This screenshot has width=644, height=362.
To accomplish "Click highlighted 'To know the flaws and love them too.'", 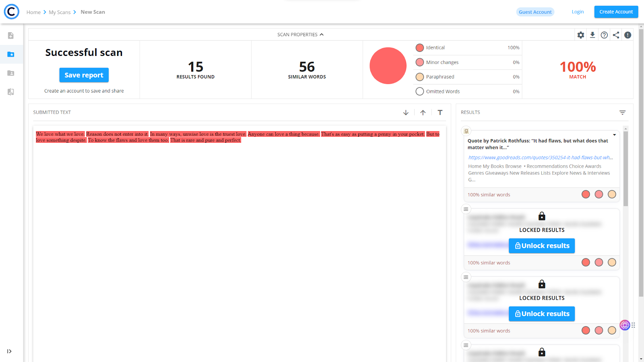I will (128, 140).
